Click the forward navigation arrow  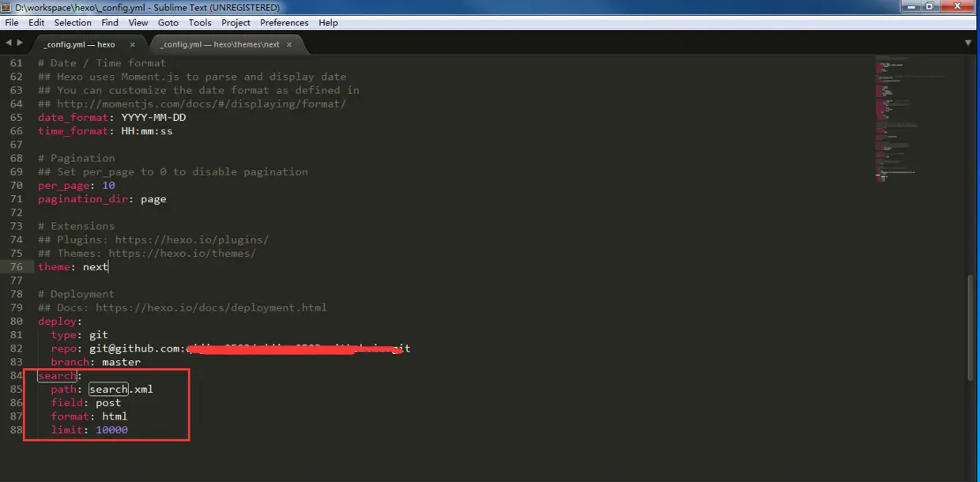[19, 43]
